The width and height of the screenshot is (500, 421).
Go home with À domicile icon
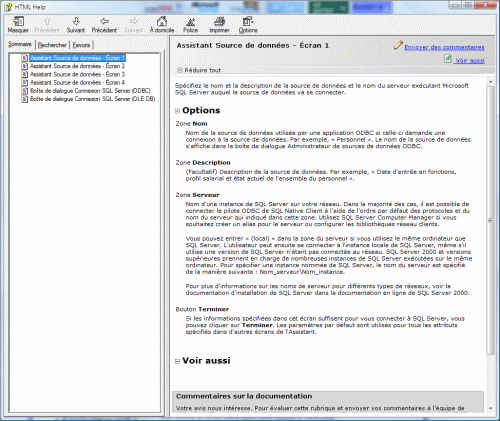162,21
